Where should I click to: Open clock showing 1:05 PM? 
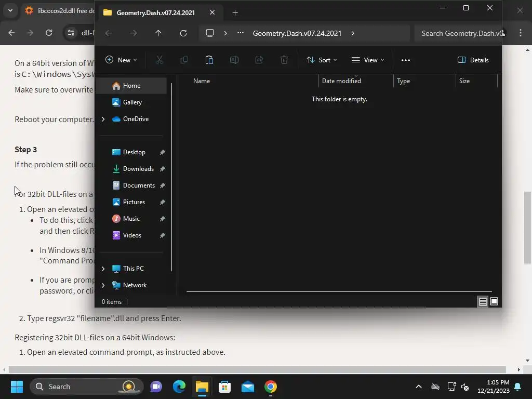494,387
